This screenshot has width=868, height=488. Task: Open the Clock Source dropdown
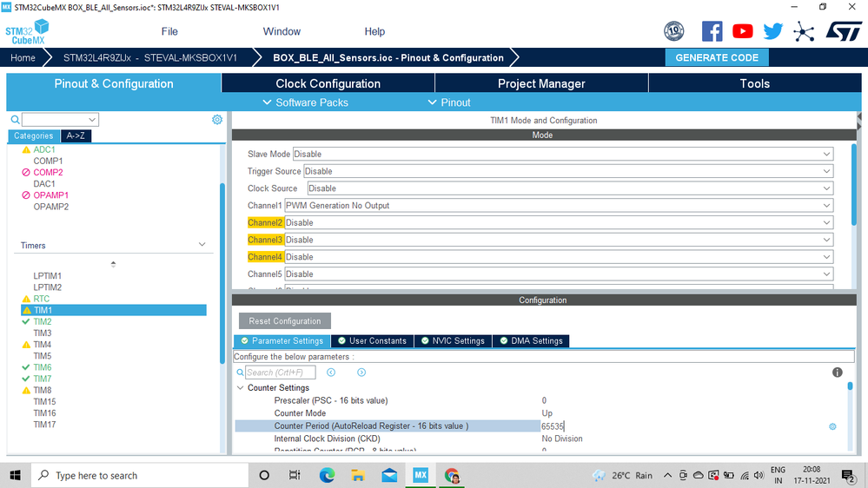(570, 188)
